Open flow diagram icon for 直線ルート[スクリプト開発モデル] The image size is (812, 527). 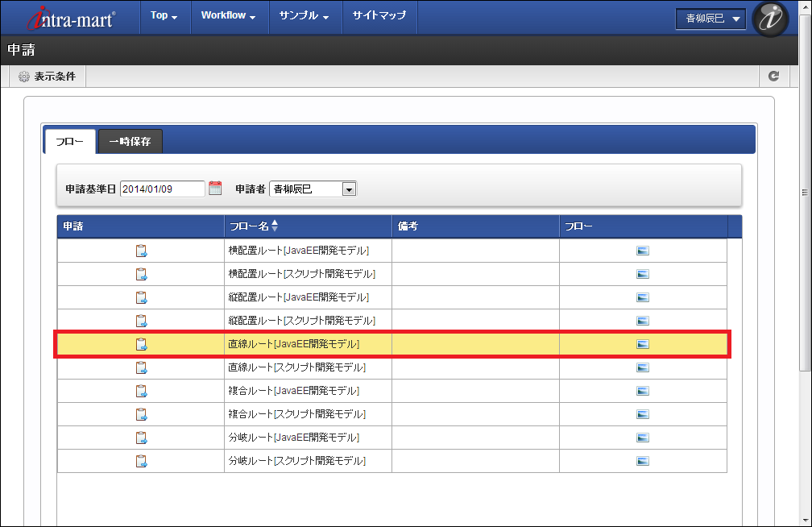[x=642, y=367]
